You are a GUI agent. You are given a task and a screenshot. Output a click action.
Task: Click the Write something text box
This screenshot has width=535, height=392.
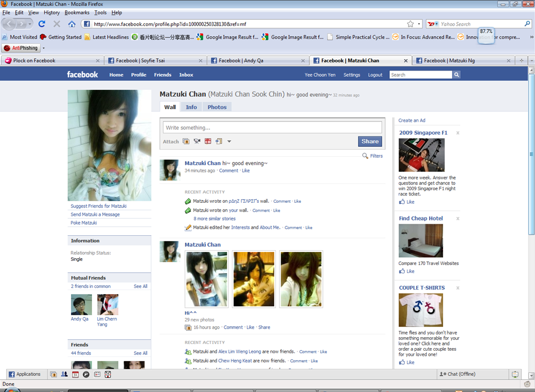coord(272,128)
